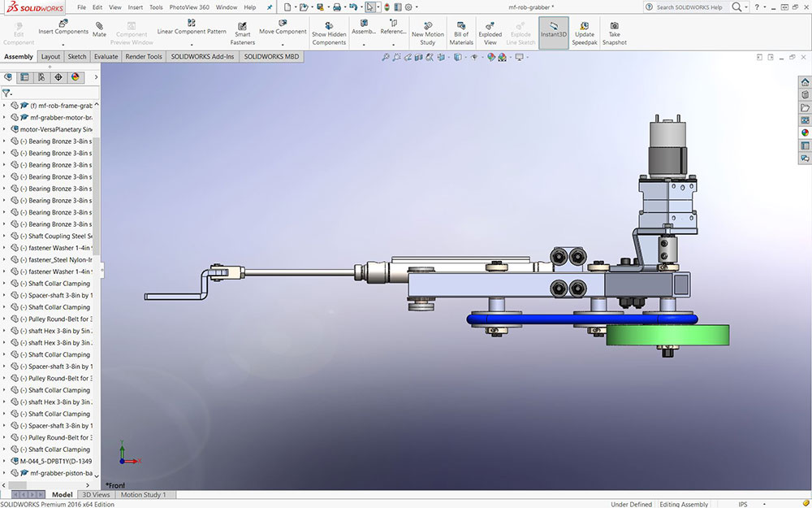This screenshot has width=812, height=508.
Task: Switch to the Motion Study 1 tab
Action: coord(143,494)
